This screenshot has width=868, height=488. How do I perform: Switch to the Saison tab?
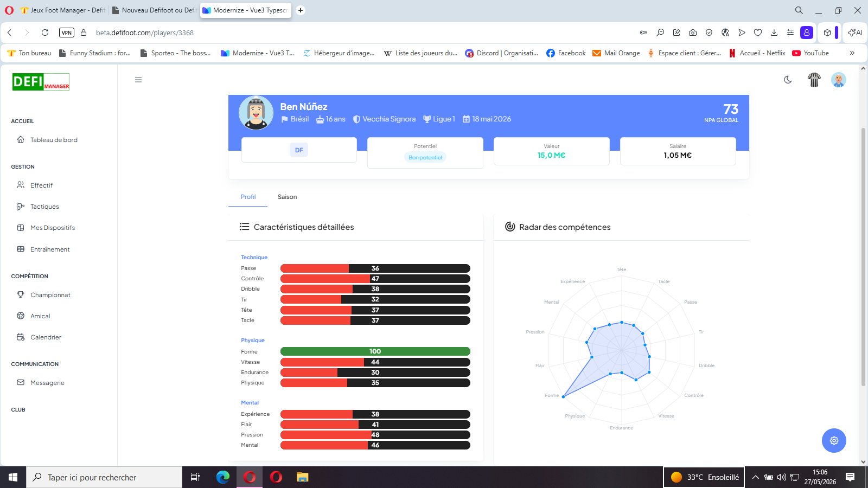[x=287, y=197]
